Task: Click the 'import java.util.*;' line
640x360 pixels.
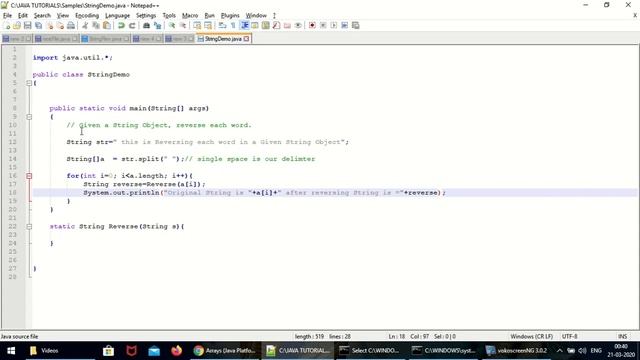Action: click(73, 58)
